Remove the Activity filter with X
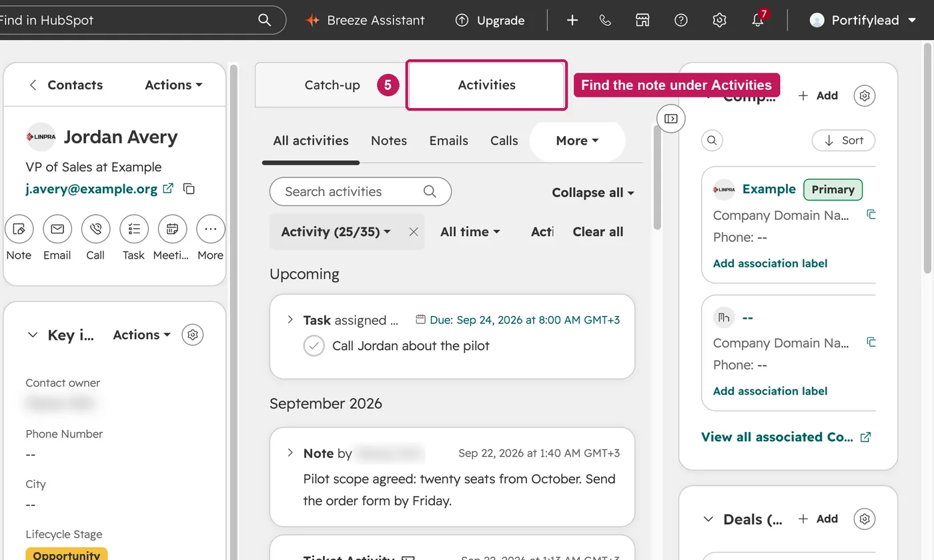 tap(414, 231)
